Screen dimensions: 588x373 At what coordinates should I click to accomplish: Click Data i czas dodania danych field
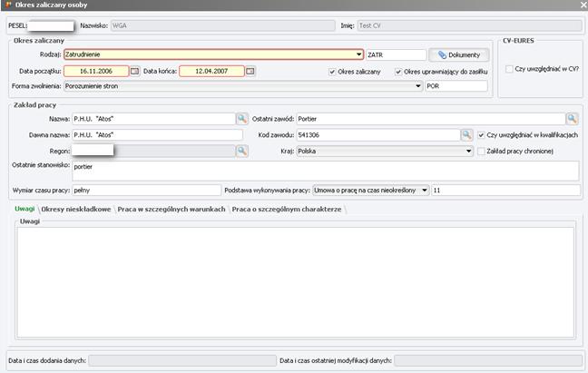pos(182,360)
